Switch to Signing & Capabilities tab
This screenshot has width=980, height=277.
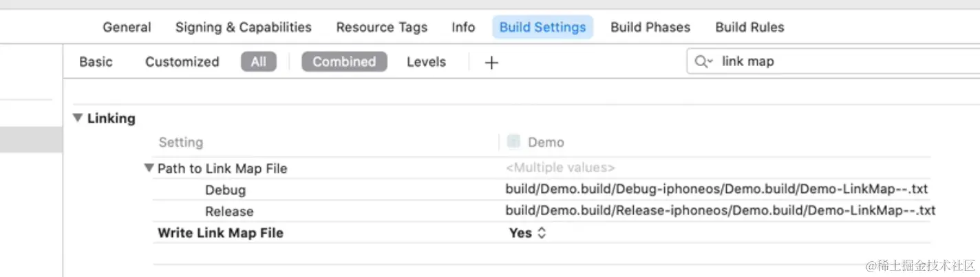[x=243, y=28]
